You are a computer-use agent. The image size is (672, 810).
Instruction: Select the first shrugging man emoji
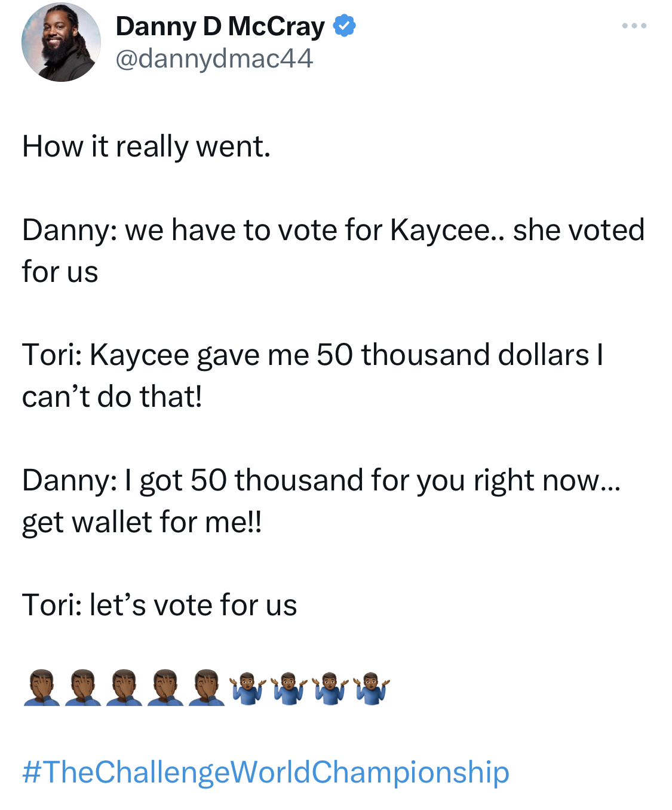(x=248, y=688)
